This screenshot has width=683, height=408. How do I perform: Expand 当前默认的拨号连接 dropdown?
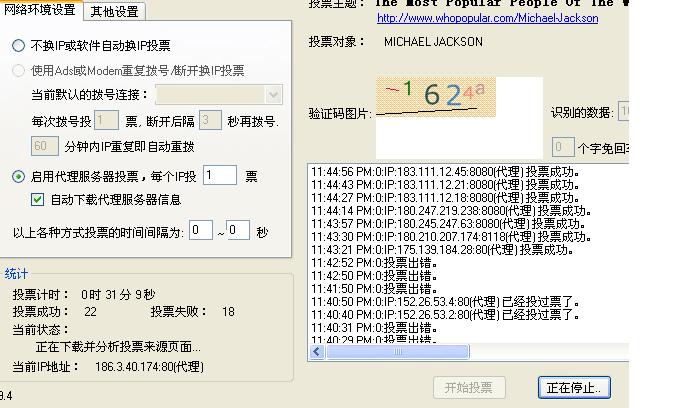[x=273, y=95]
